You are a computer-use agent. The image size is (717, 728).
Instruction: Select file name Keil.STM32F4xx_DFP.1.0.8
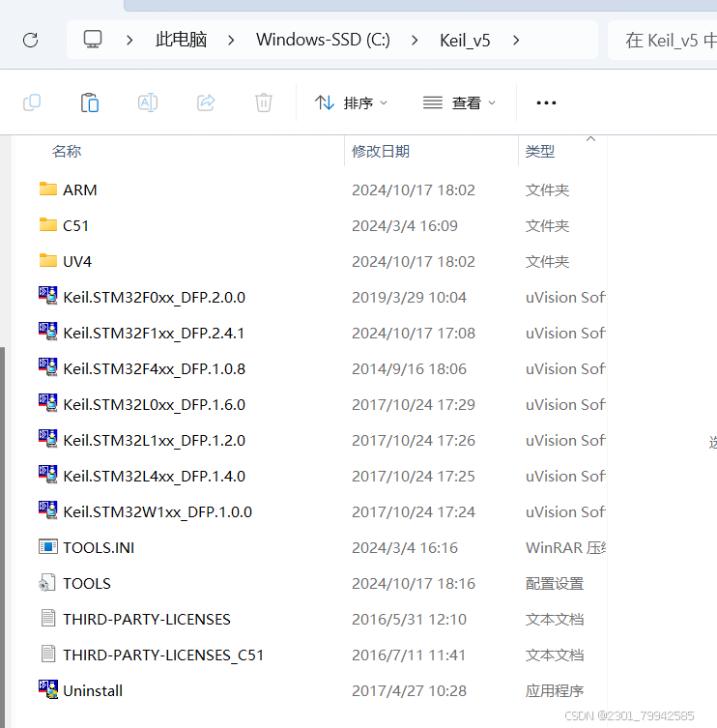click(x=154, y=368)
